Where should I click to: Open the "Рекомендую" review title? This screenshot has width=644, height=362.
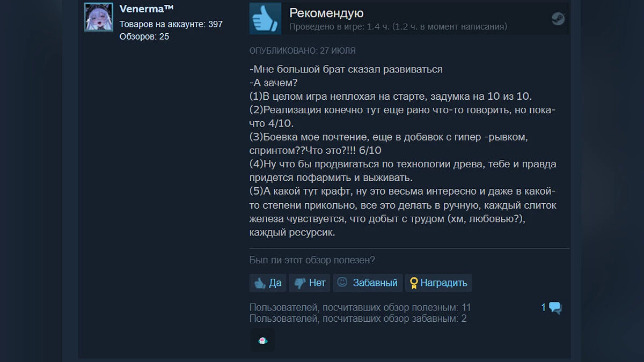point(326,13)
